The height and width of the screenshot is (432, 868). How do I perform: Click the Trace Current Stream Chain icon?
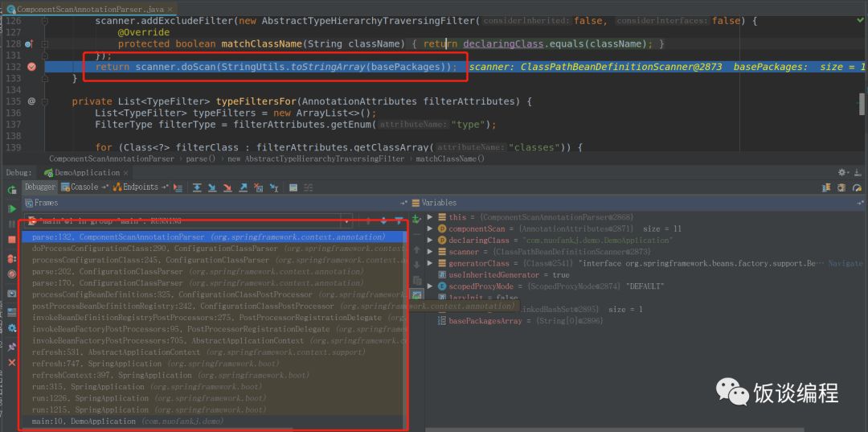[309, 187]
